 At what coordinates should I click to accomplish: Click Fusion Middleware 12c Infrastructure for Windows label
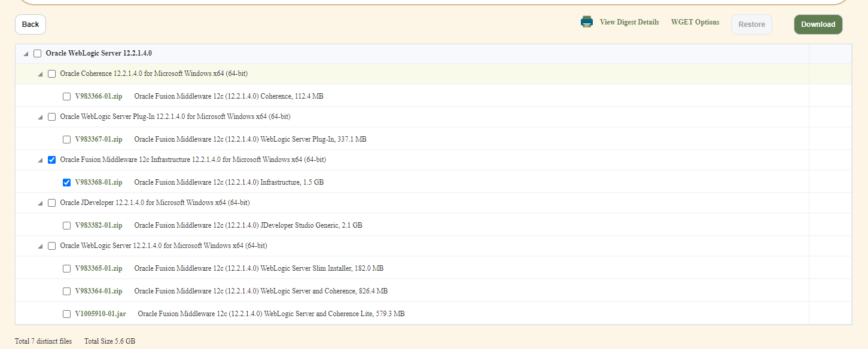(x=193, y=160)
